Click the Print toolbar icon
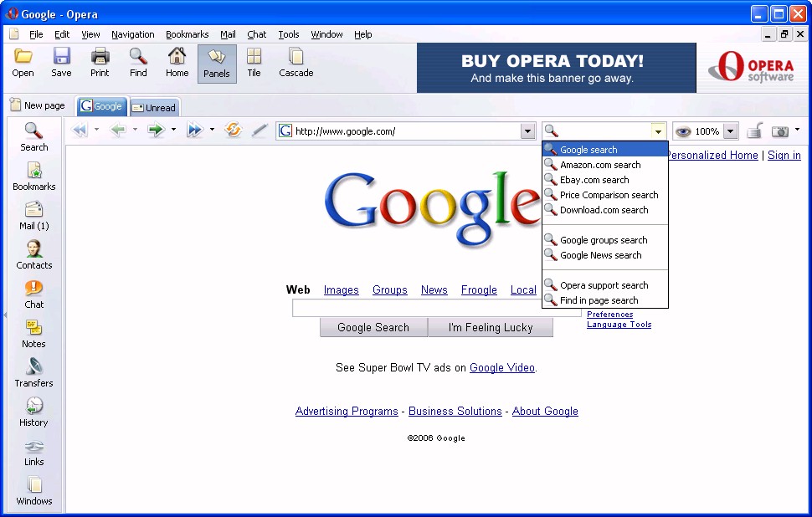Image resolution: width=812 pixels, height=517 pixels. point(100,63)
